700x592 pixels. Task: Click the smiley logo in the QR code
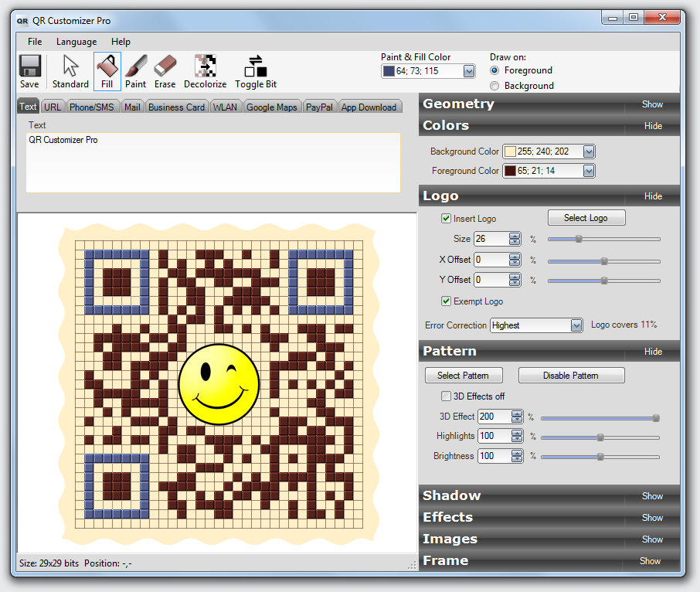pos(219,384)
